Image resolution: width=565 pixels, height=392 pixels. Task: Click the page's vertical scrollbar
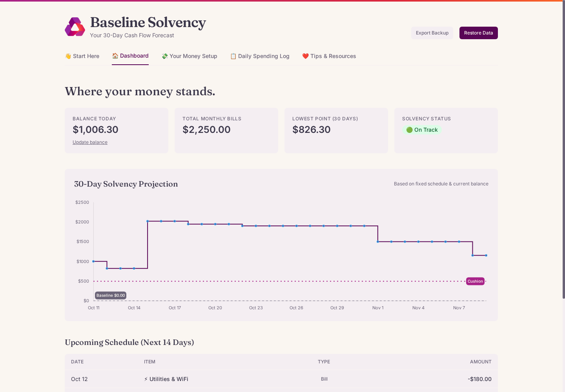[564, 149]
